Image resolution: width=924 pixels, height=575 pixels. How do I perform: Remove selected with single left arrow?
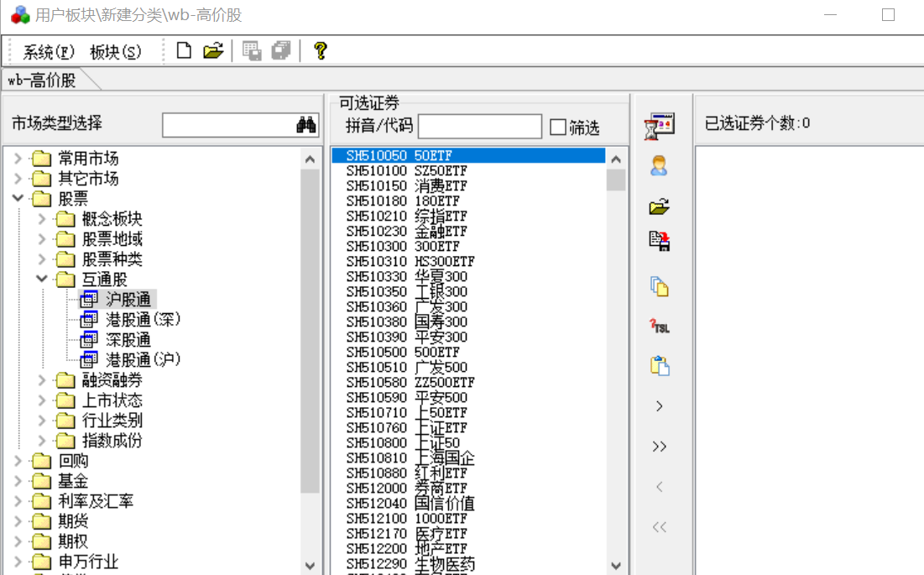659,487
